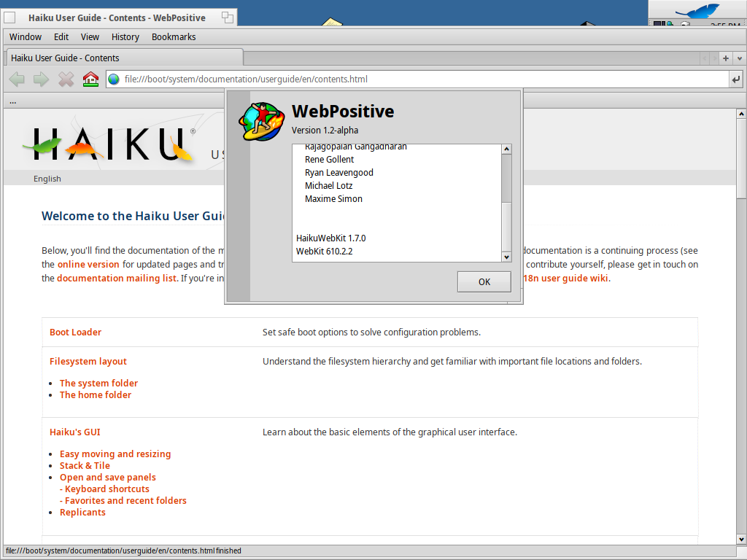The width and height of the screenshot is (747, 560).
Task: Click the Haiku logo in the page header
Action: tap(109, 144)
